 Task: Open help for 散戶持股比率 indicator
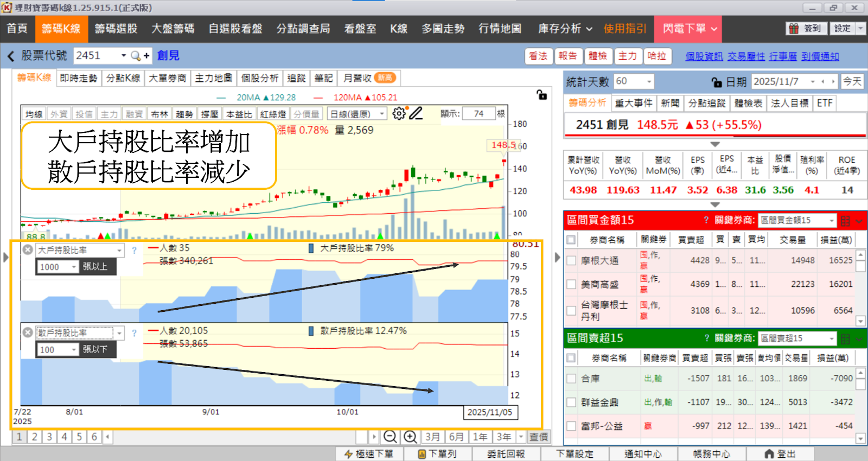pos(134,332)
